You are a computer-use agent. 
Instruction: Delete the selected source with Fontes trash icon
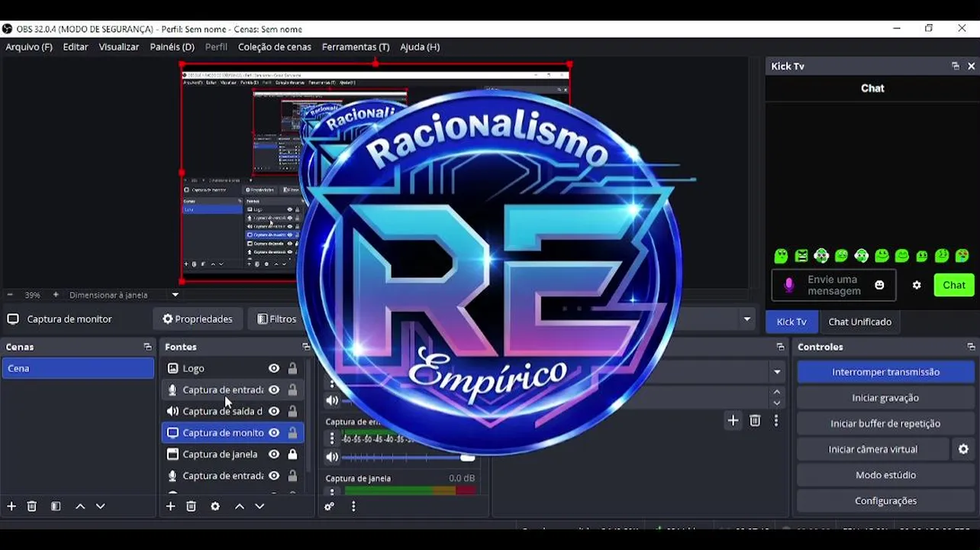point(192,506)
